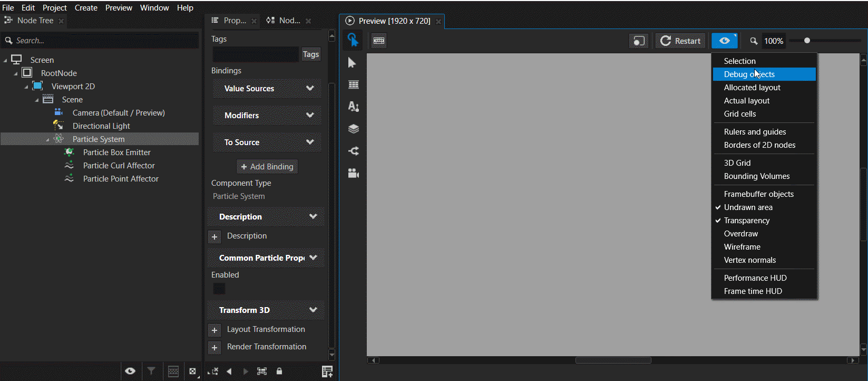The height and width of the screenshot is (381, 868).
Task: Click the Particle Box Emitter node icon
Action: coord(69,152)
